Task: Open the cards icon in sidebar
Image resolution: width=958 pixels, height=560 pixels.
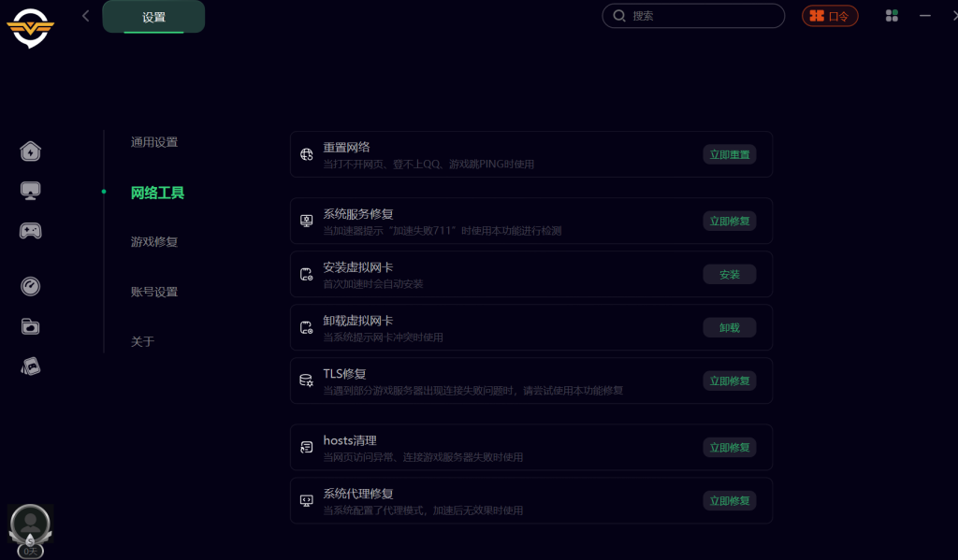Action: click(30, 366)
